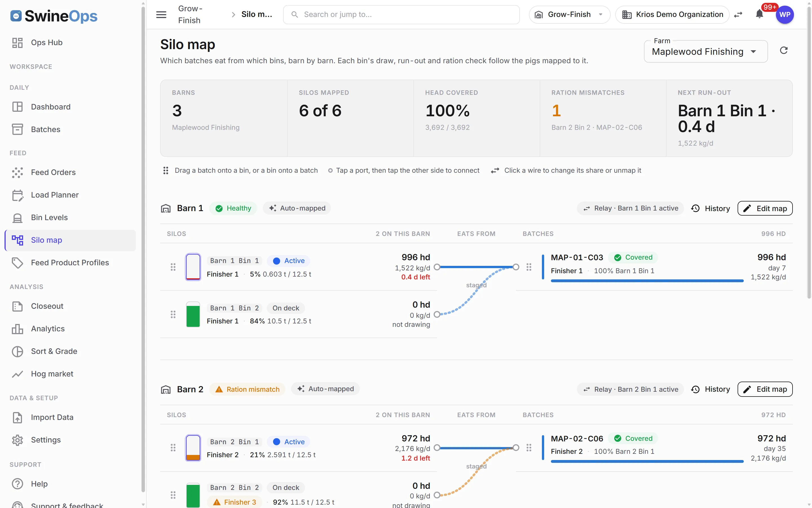Open Feed Orders in sidebar
The width and height of the screenshot is (812, 508).
point(70,172)
